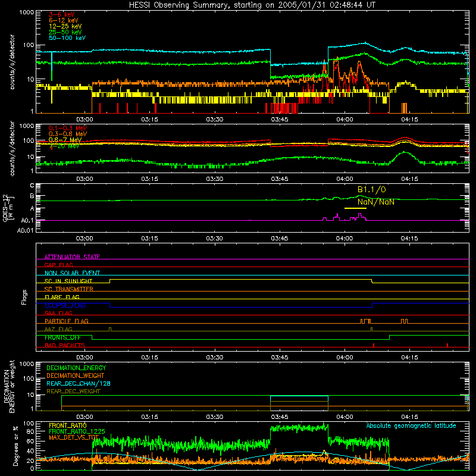Click the red BAD_PACKETS label
This screenshot has width=476, height=476.
[x=65, y=345]
